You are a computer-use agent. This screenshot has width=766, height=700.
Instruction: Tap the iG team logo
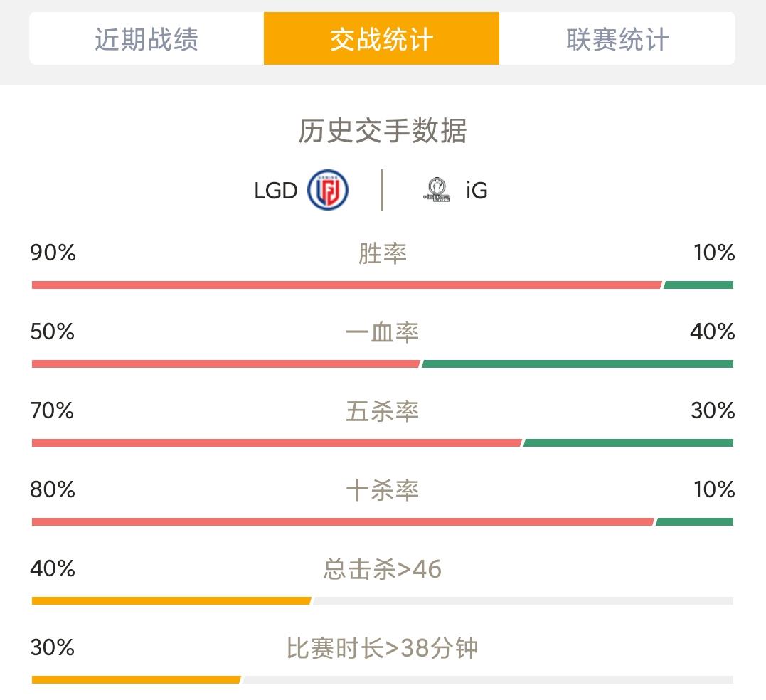436,190
